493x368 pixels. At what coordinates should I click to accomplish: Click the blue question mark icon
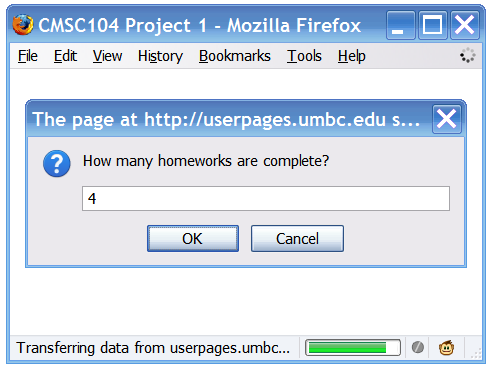point(57,163)
